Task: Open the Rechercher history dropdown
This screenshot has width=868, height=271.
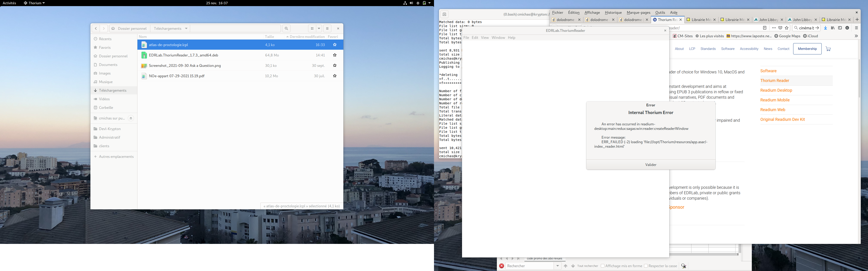Action: 558,266
